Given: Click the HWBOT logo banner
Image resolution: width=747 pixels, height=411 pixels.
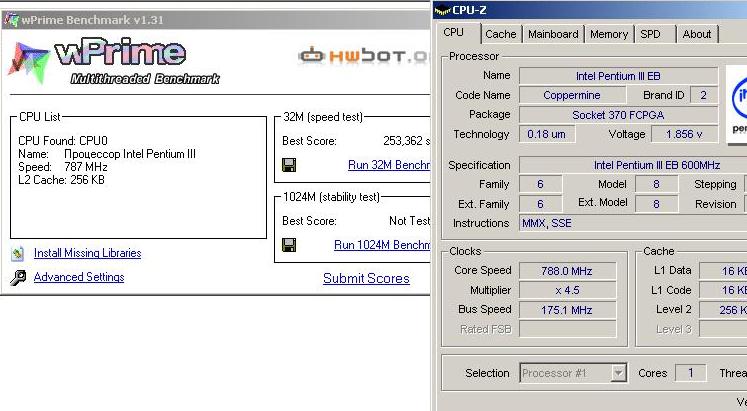Looking at the screenshot, I should 363,56.
